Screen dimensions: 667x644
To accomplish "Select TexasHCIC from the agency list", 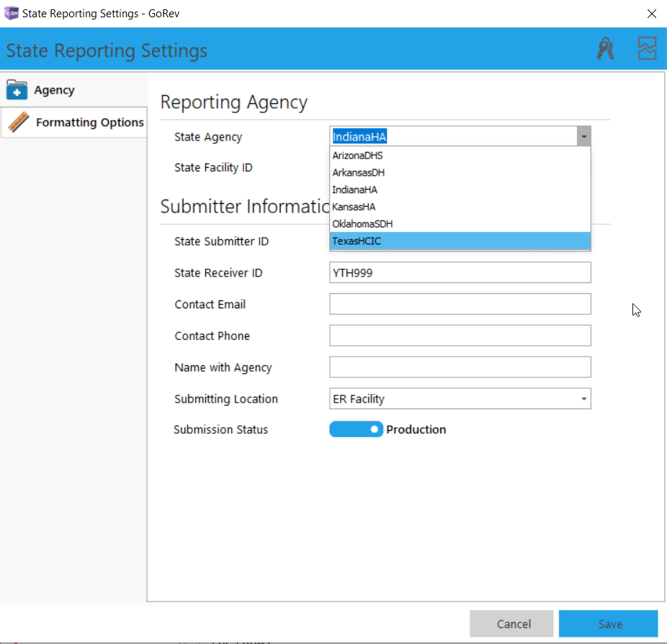I will pyautogui.click(x=460, y=241).
